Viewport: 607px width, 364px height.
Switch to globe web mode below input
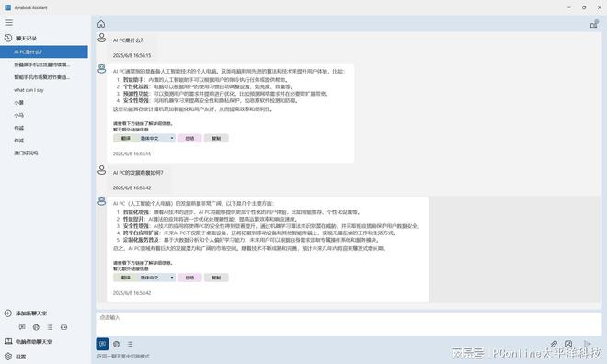[116, 344]
